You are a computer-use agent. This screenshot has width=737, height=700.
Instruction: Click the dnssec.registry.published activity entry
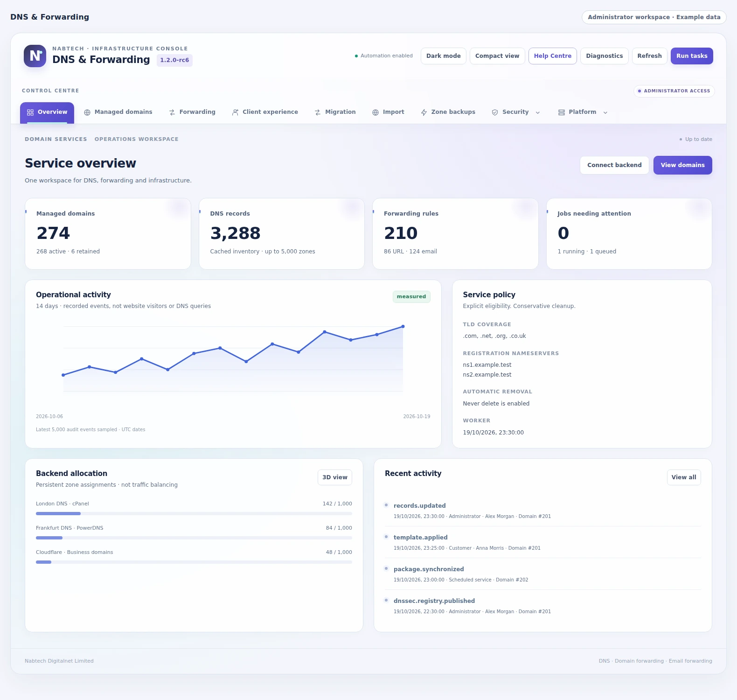(x=543, y=606)
